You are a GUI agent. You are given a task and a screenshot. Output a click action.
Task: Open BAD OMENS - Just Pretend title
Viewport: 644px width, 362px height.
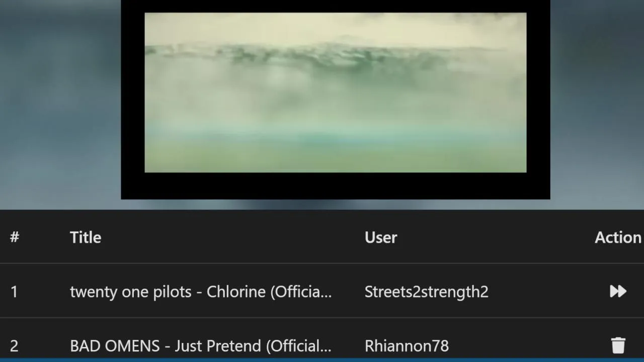(201, 346)
